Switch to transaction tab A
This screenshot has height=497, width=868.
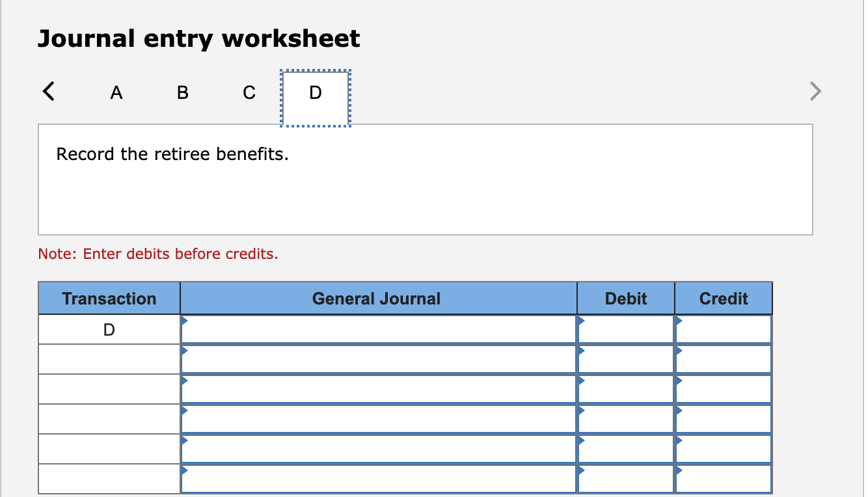116,92
